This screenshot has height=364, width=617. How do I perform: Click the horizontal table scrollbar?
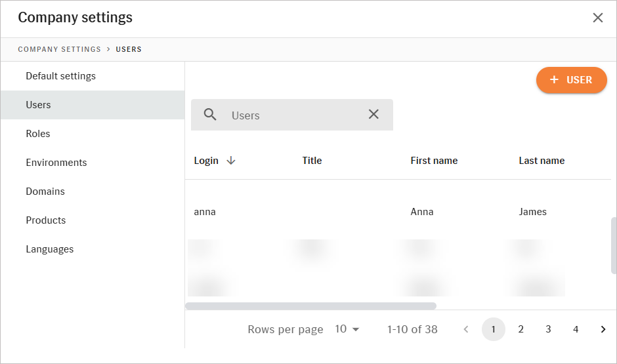(310, 306)
